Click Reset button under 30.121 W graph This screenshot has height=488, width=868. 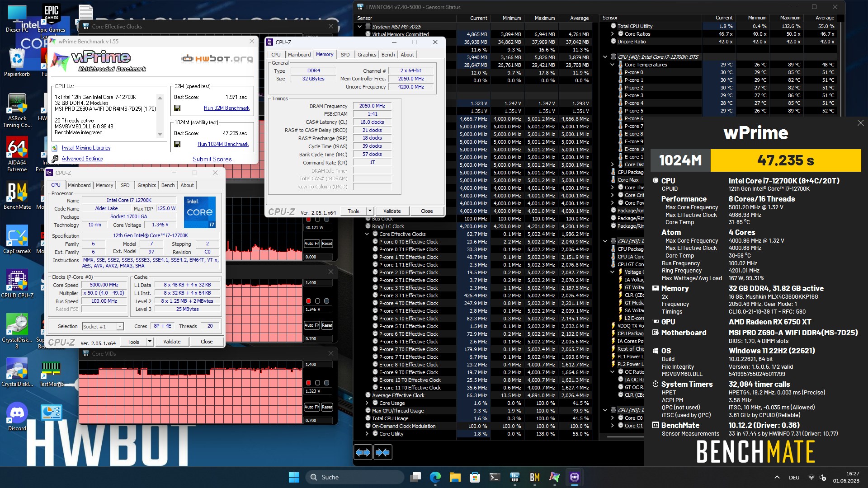pos(327,244)
